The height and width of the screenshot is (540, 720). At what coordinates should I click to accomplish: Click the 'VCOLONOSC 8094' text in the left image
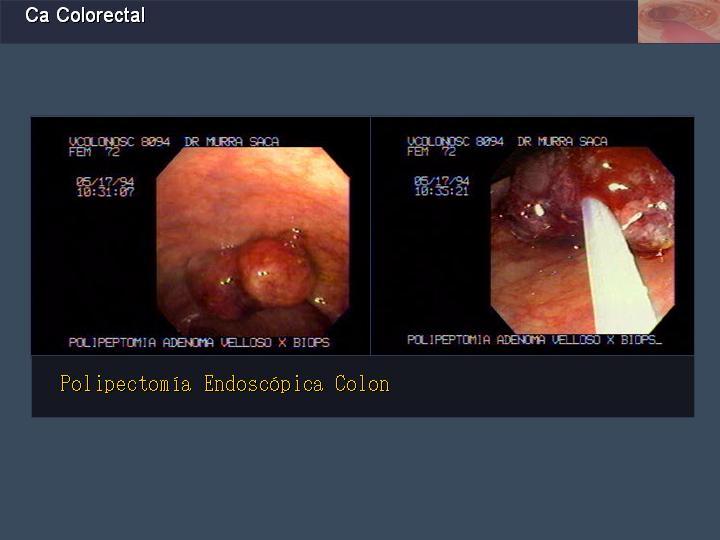pyautogui.click(x=119, y=141)
